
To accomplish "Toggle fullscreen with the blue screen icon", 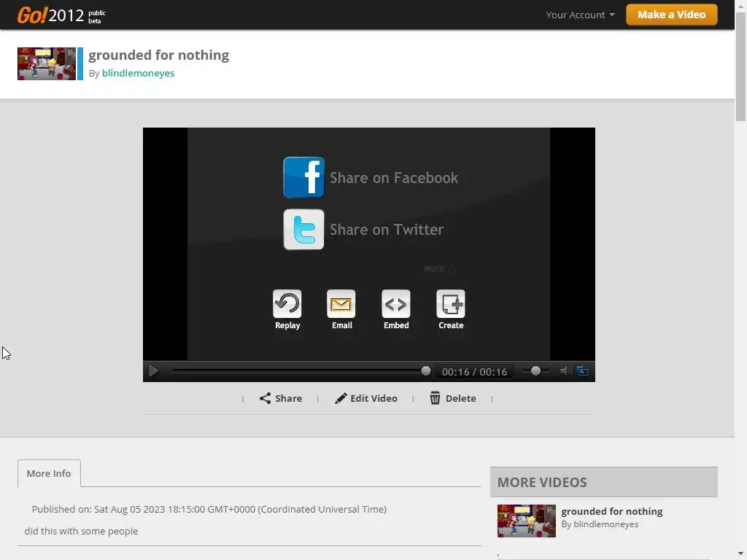I will [583, 371].
